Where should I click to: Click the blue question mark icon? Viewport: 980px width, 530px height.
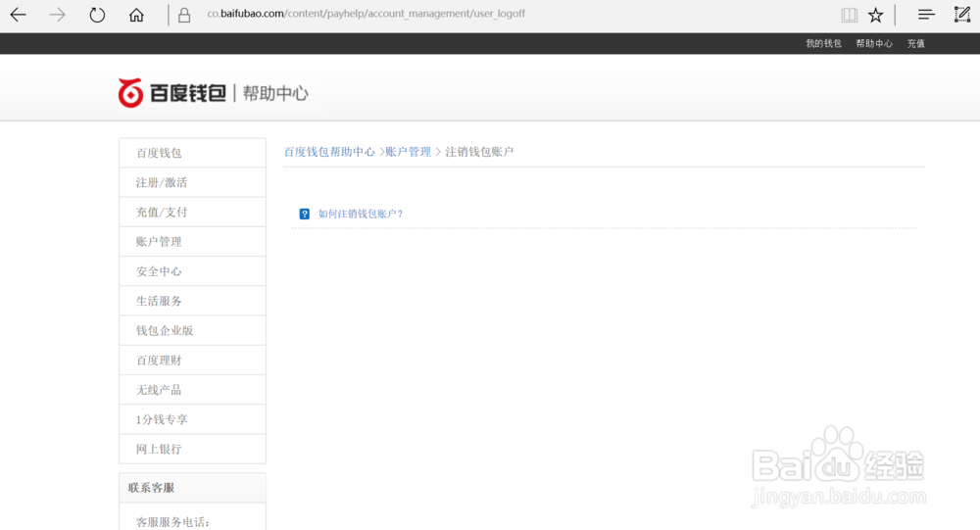point(305,214)
